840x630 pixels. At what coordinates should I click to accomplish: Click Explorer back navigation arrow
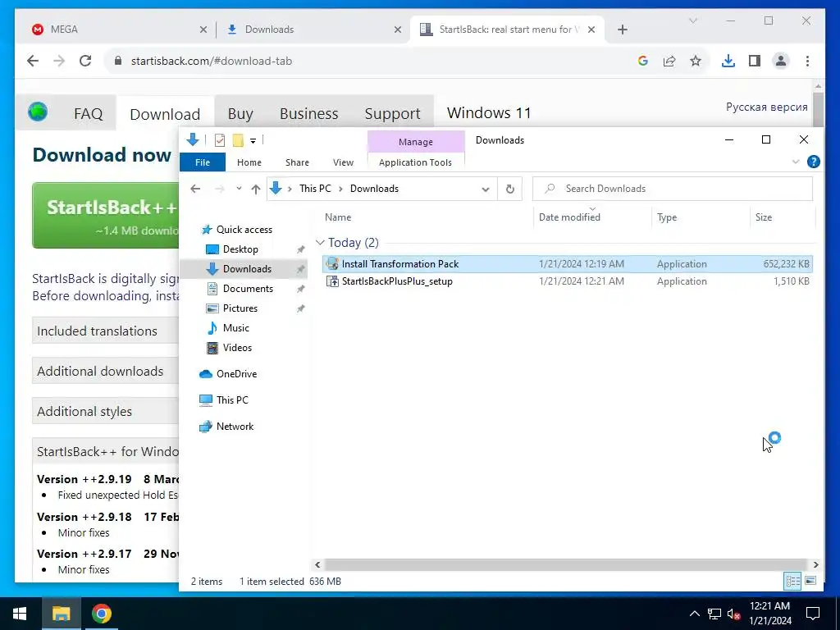coord(195,189)
